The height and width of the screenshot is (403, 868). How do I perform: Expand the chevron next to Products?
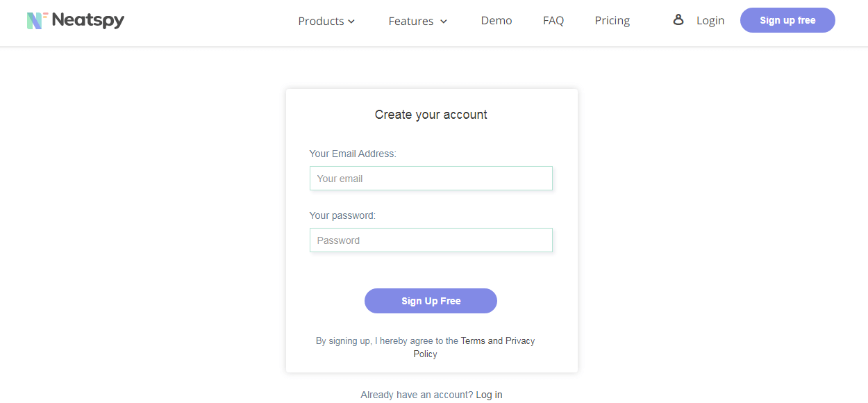pyautogui.click(x=351, y=22)
